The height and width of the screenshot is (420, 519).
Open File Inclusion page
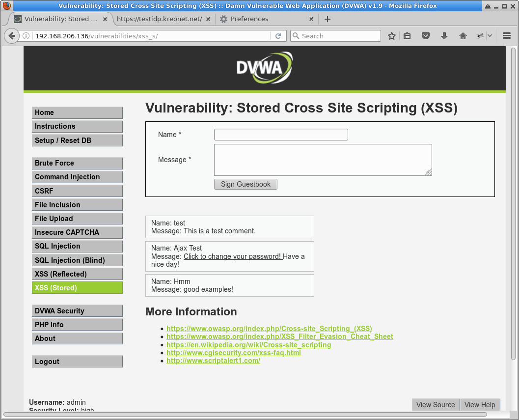[x=77, y=205]
